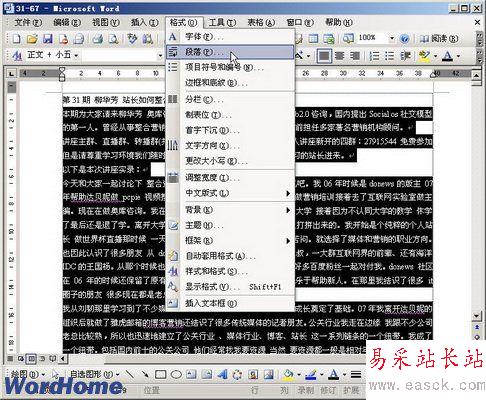Viewport: 486px width, 400px height.
Task: Apply font color with formatting toolbar A
Action: click(447, 56)
